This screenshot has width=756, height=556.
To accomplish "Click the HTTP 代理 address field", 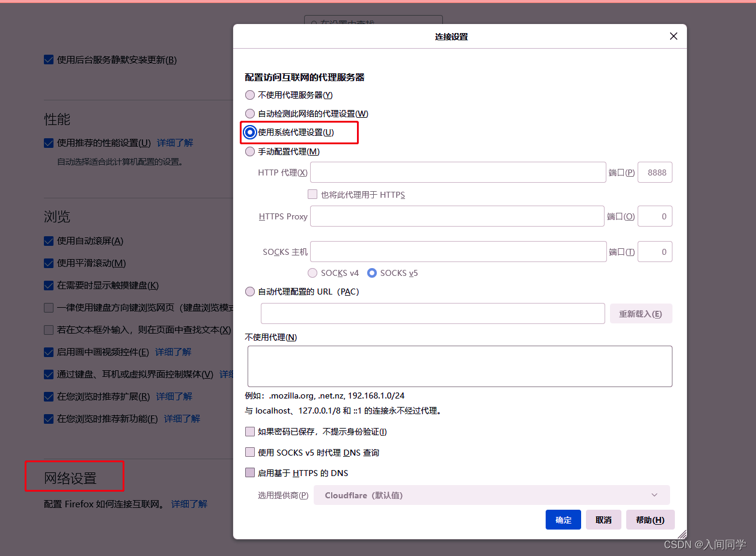I will tap(458, 173).
